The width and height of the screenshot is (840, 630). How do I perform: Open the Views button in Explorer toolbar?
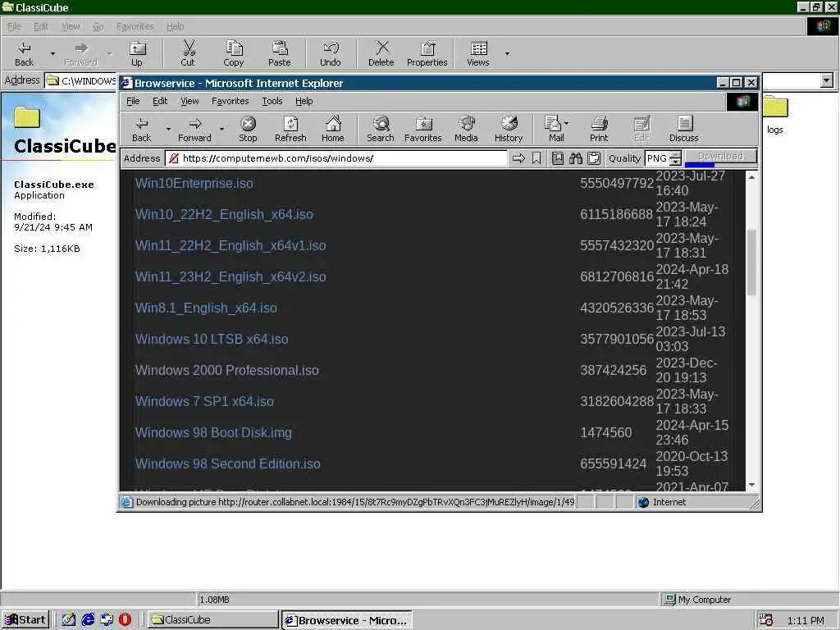click(x=478, y=53)
